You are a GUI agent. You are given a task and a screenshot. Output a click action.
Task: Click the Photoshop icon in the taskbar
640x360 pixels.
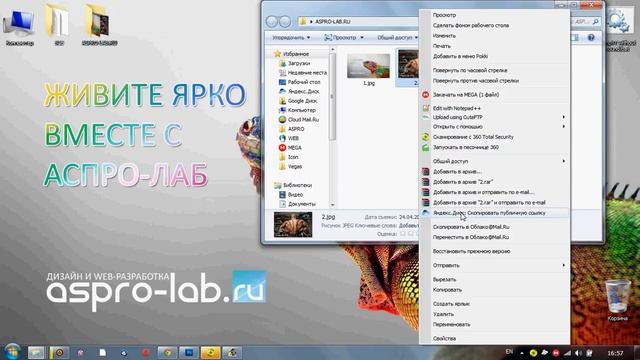(x=189, y=353)
